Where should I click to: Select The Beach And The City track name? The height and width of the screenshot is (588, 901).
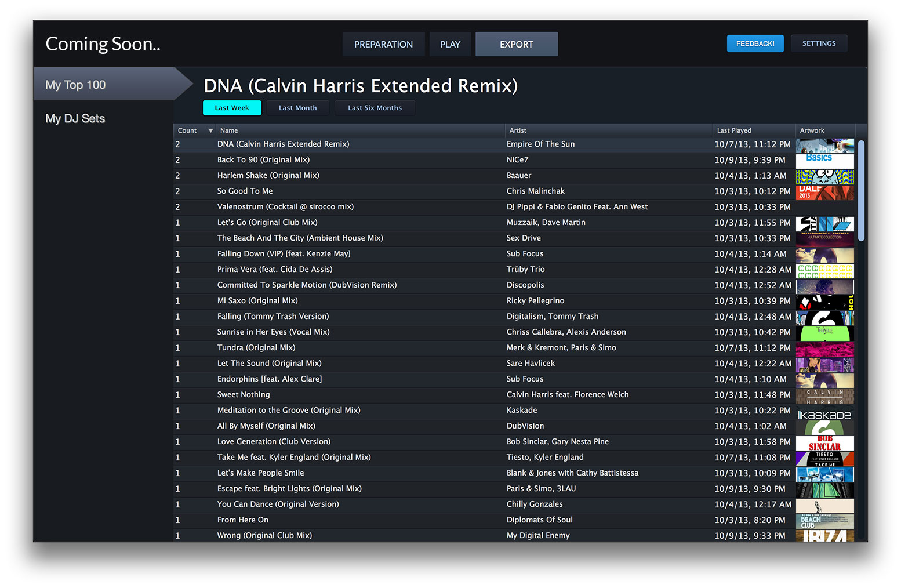click(300, 238)
